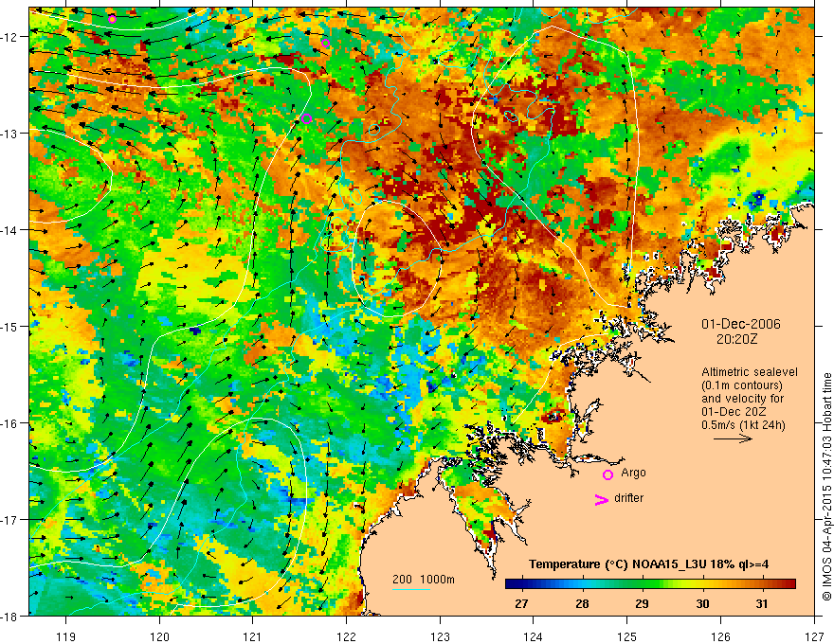Screen dimensions: 834x644
Task: Click the cyan isobath legend line sample
Action: pyautogui.click(x=411, y=589)
